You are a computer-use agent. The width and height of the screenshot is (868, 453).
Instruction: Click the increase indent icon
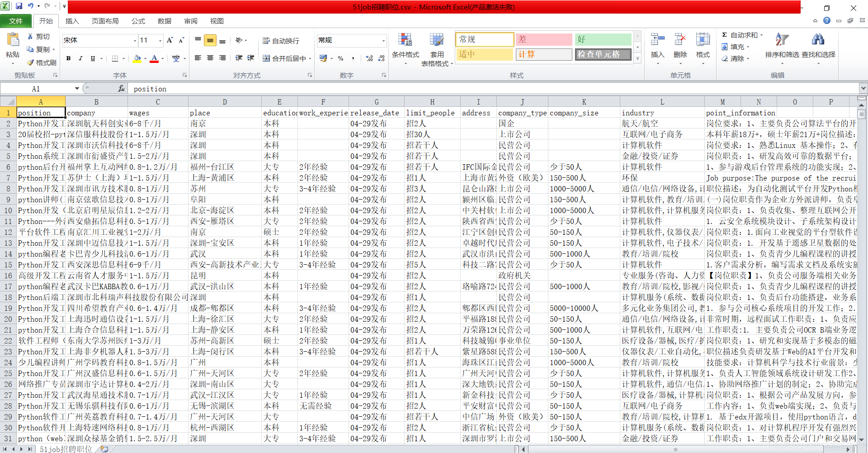click(251, 58)
